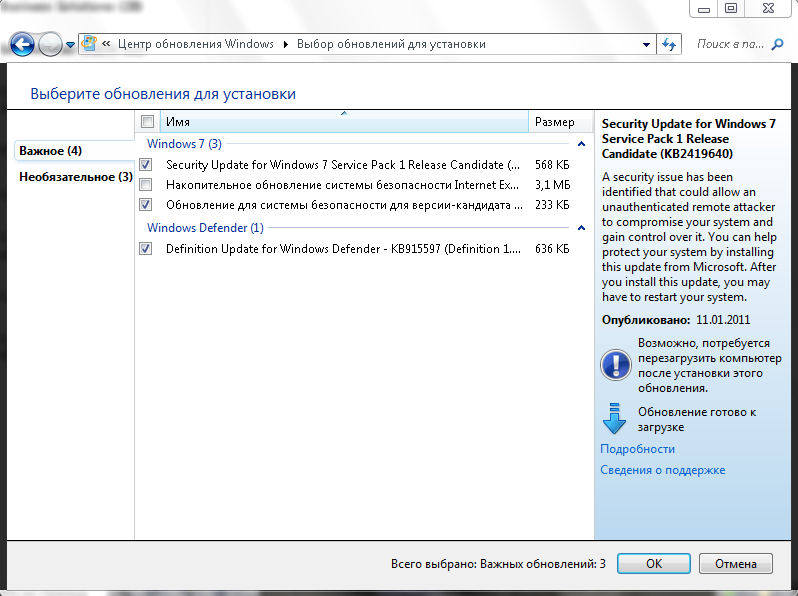This screenshot has height=596, width=798.
Task: Click the 3,1 МБ size value
Action: (x=553, y=185)
